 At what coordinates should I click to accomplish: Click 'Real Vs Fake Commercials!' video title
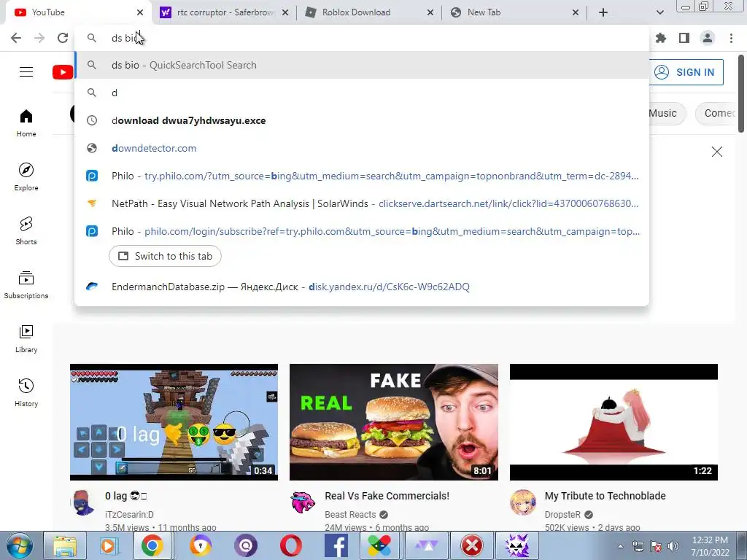tap(387, 496)
